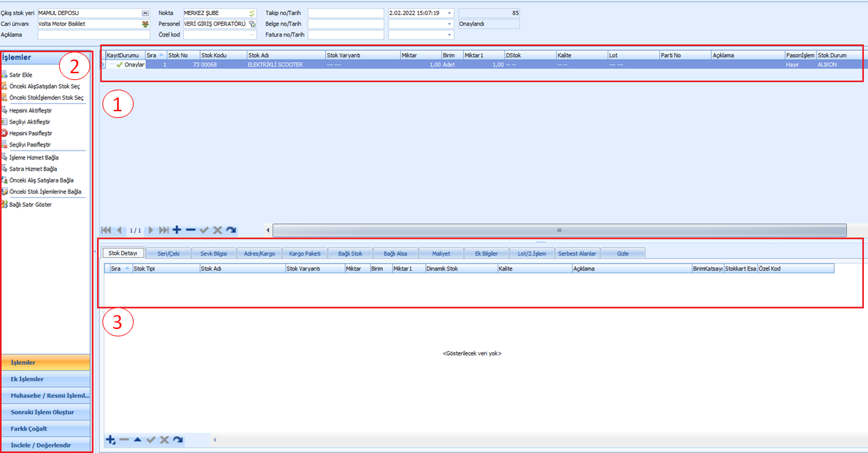Click the previous-record arrow in upper grid navigator
The width and height of the screenshot is (868, 453).
(x=119, y=230)
